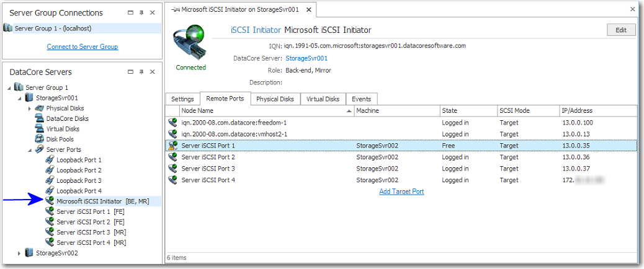Pin the DataCore Servers panel
This screenshot has width=644, height=269.
(x=141, y=72)
